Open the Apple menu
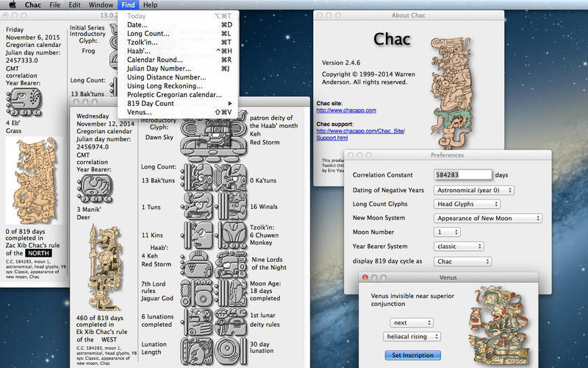Viewport: 588px width, 368px height. pyautogui.click(x=12, y=5)
